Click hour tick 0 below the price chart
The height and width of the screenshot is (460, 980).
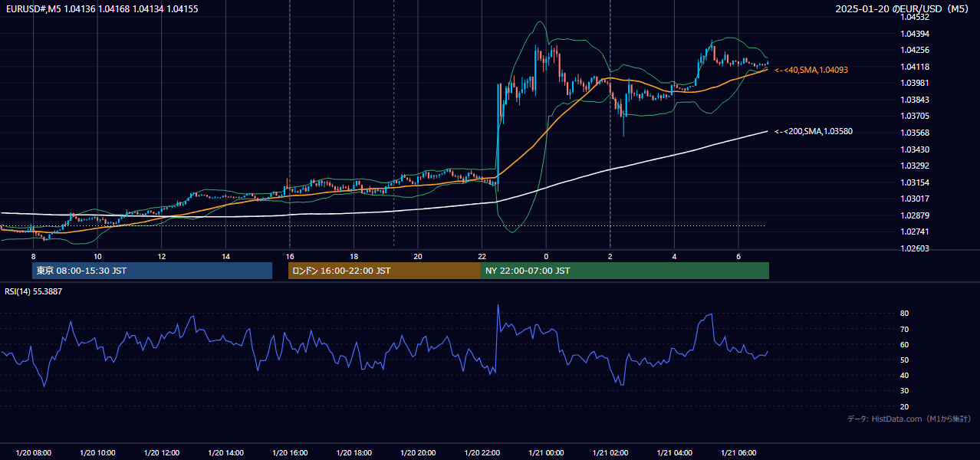coord(546,256)
